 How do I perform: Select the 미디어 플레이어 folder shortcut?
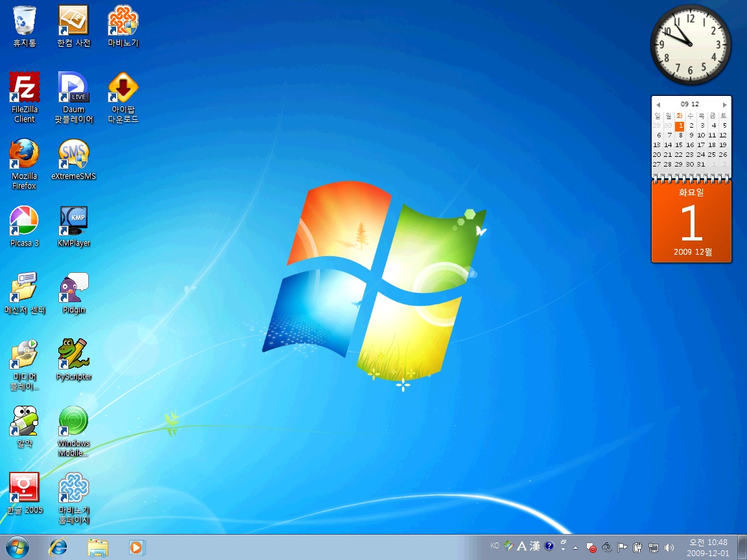point(24,365)
